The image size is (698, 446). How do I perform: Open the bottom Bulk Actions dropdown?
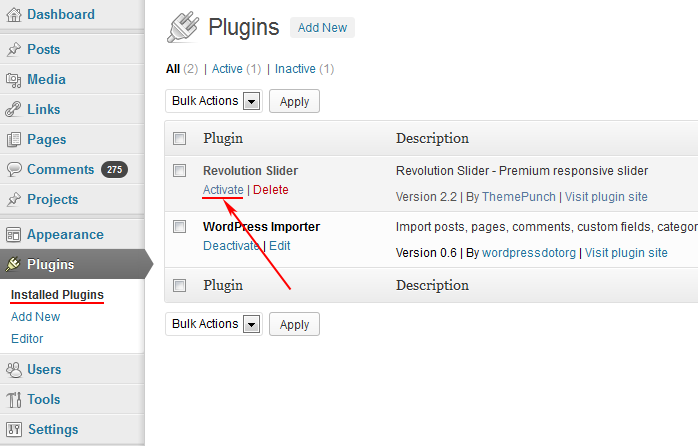click(213, 324)
